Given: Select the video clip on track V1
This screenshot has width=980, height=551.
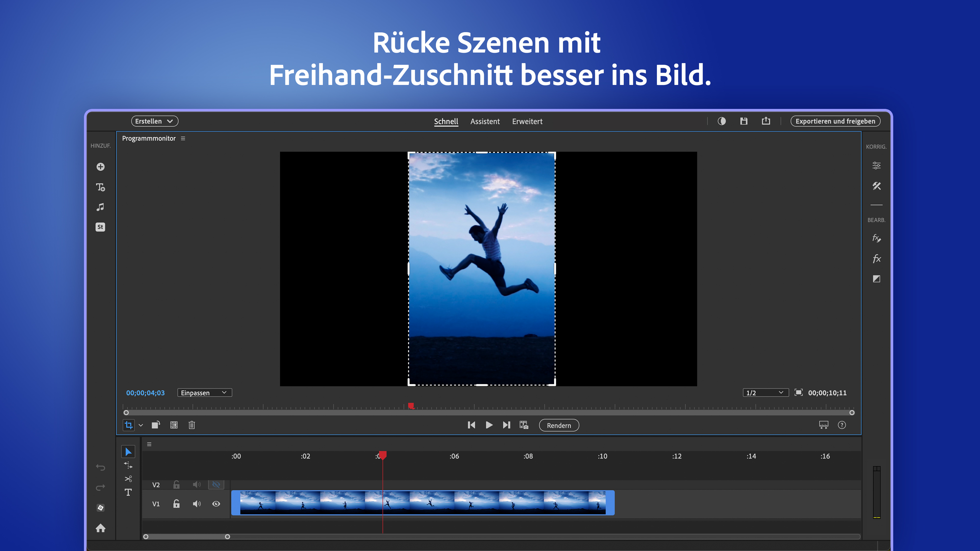Looking at the screenshot, I should coord(423,503).
